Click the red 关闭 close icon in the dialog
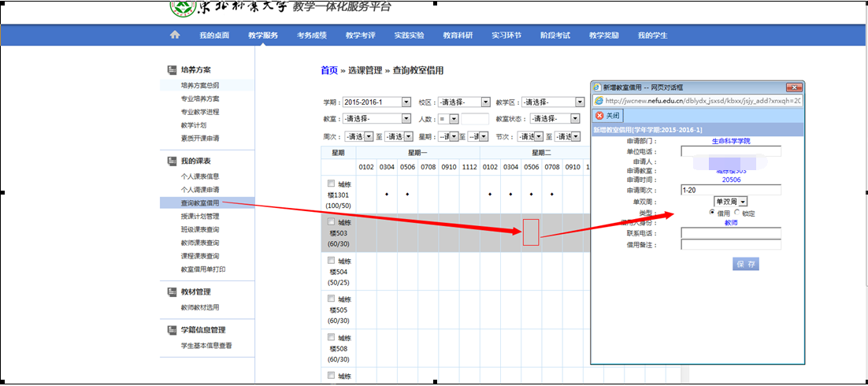 pos(599,115)
